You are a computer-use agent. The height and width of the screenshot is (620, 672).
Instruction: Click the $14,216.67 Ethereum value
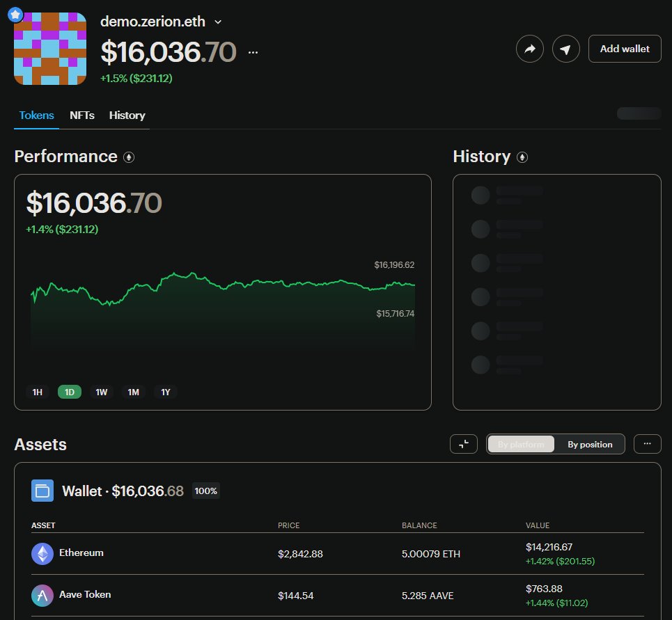pyautogui.click(x=549, y=547)
